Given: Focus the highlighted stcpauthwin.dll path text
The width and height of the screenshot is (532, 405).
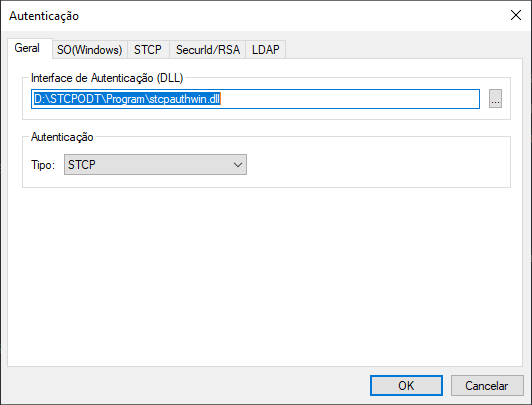Looking at the screenshot, I should click(127, 99).
